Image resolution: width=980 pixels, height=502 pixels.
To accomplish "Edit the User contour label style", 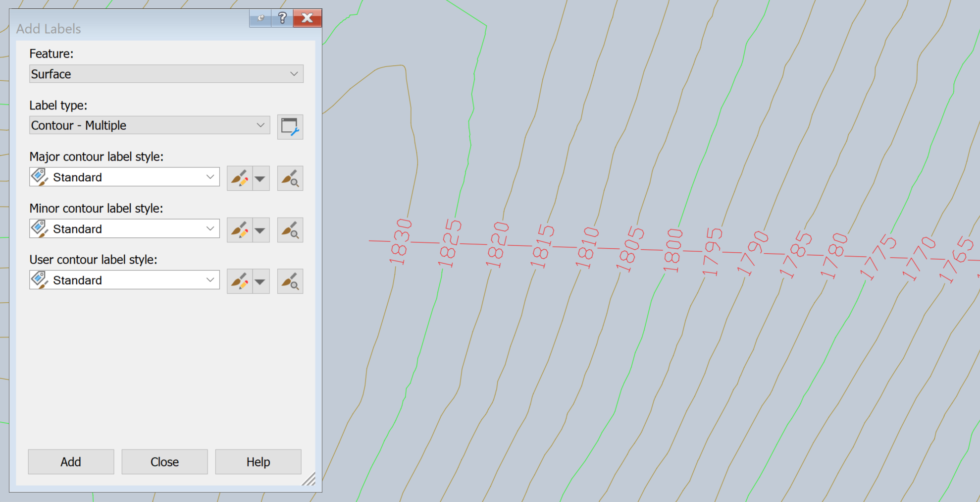I will pyautogui.click(x=239, y=280).
